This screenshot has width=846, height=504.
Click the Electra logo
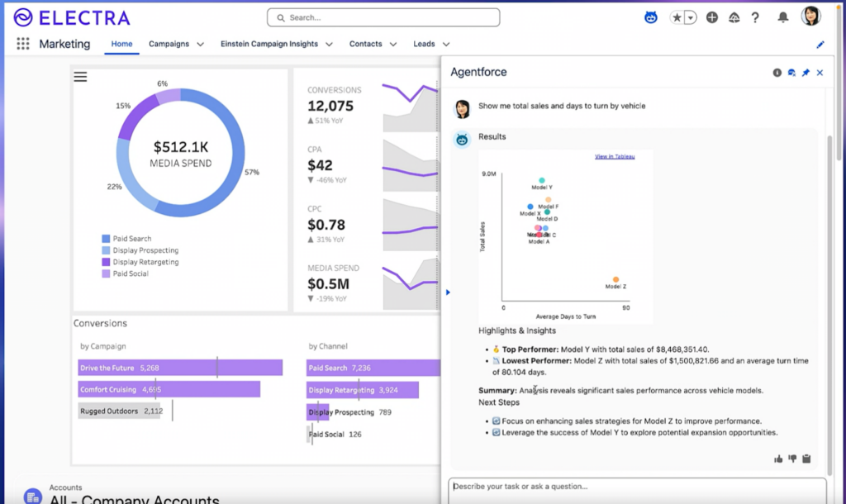[71, 18]
